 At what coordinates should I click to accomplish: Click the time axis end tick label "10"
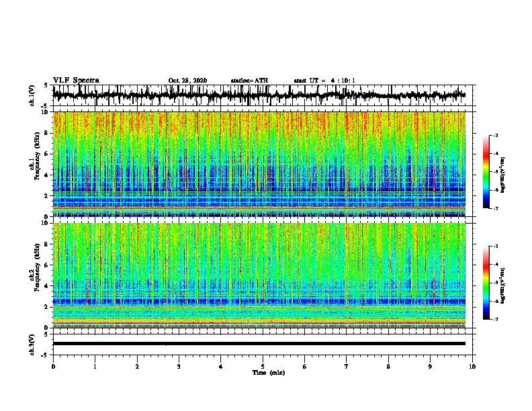pyautogui.click(x=472, y=367)
